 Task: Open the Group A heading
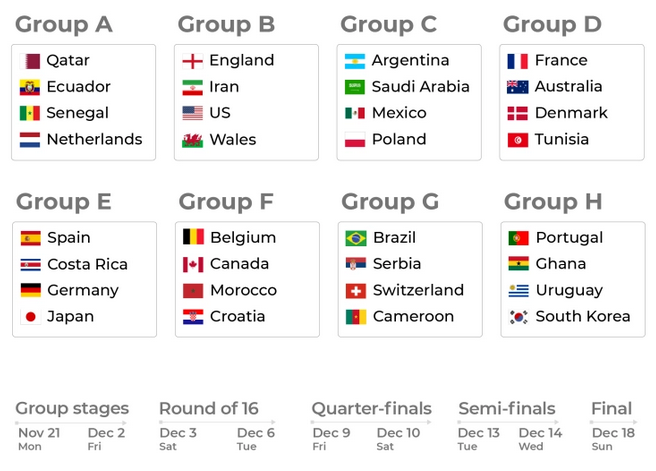pos(63,24)
